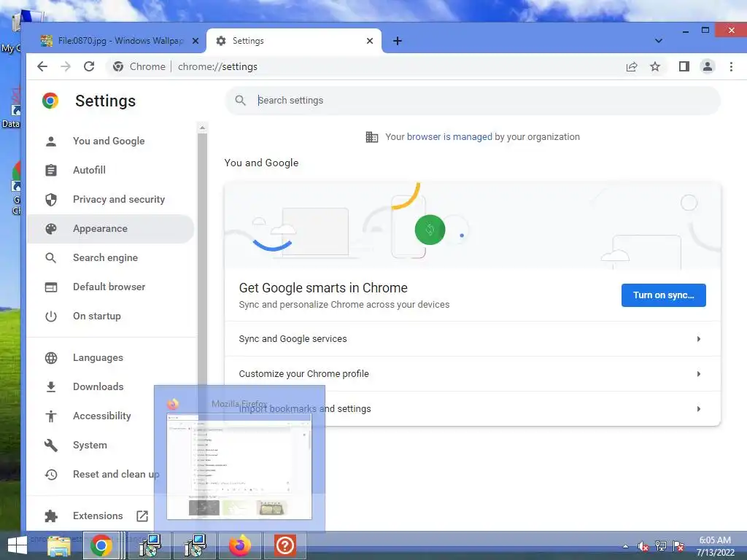Click the System wrench icon

tap(51, 446)
